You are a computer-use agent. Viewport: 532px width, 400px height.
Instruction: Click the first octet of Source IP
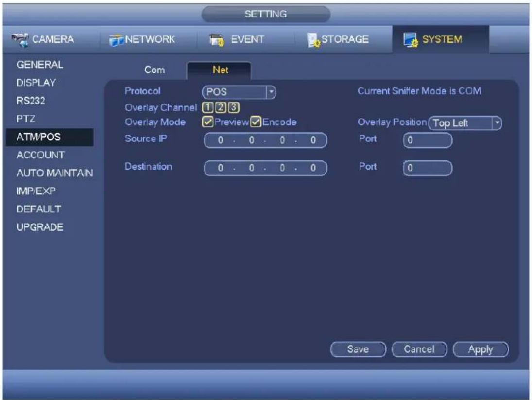point(221,140)
